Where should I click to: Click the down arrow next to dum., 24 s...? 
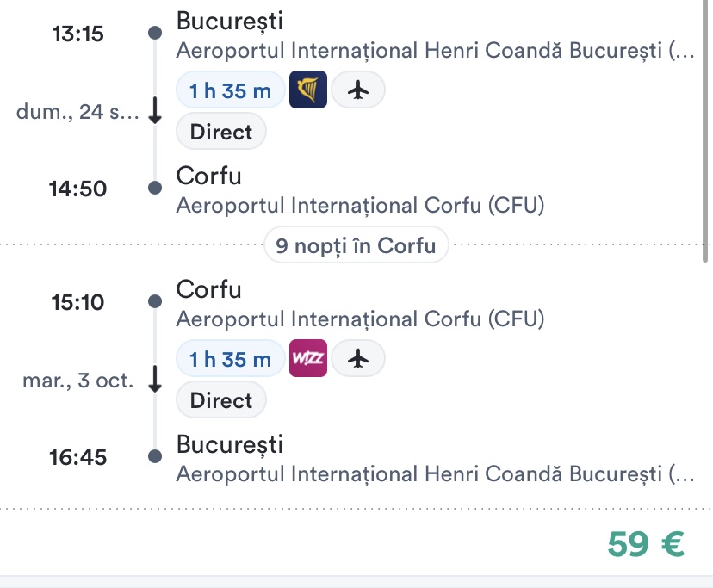click(155, 112)
